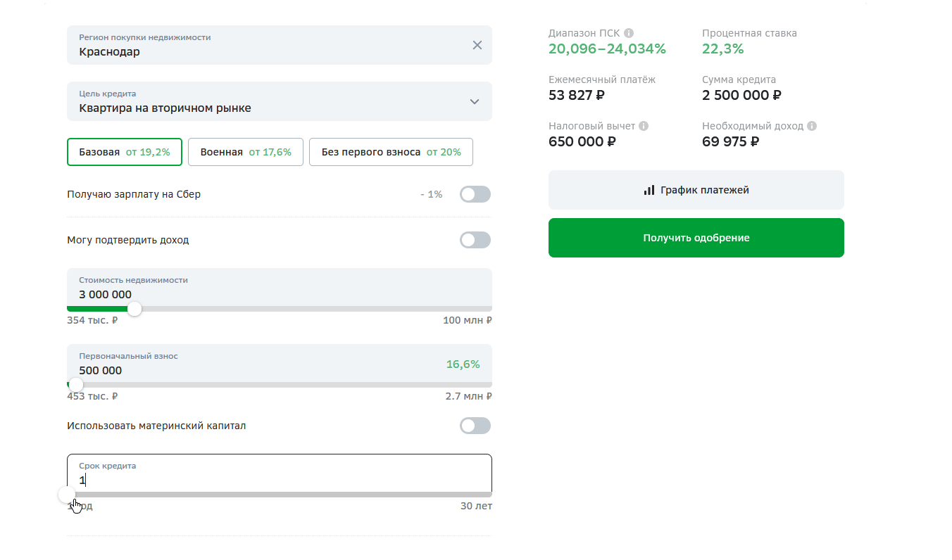Image resolution: width=952 pixels, height=560 pixels.
Task: Click the 2.7 млн ₽ maximum label
Action: tap(469, 396)
